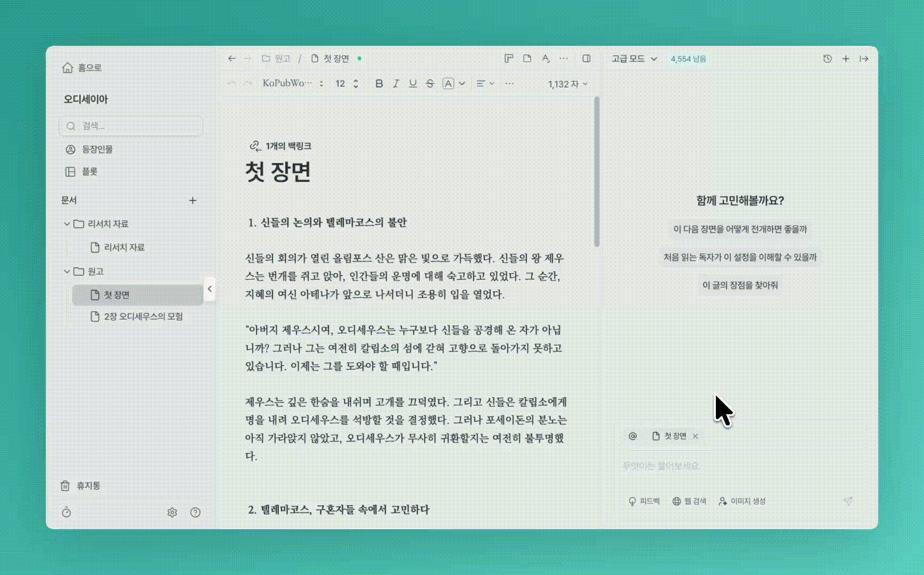Image resolution: width=924 pixels, height=575 pixels.
Task: Click the timer icon in sidebar
Action: click(x=67, y=512)
